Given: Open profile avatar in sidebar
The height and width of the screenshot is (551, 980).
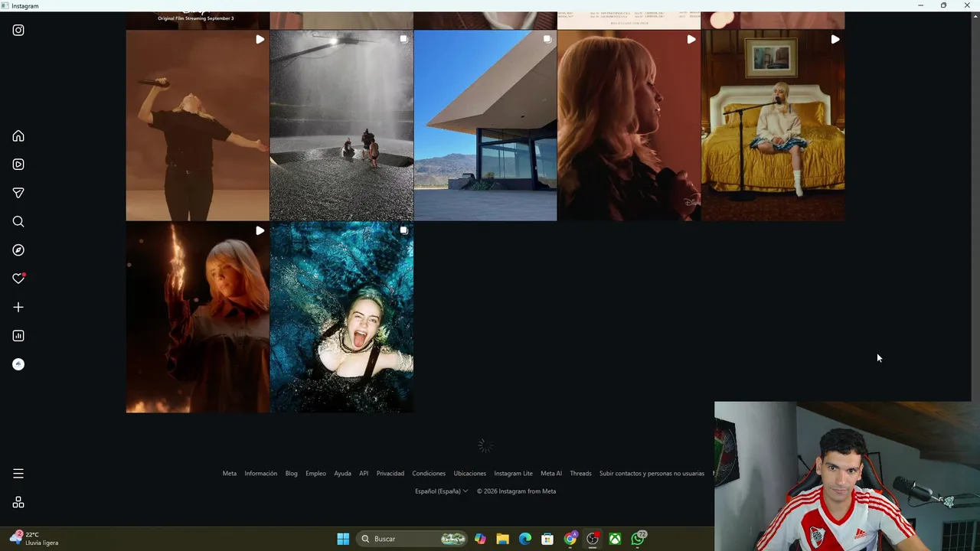Looking at the screenshot, I should click(x=18, y=364).
